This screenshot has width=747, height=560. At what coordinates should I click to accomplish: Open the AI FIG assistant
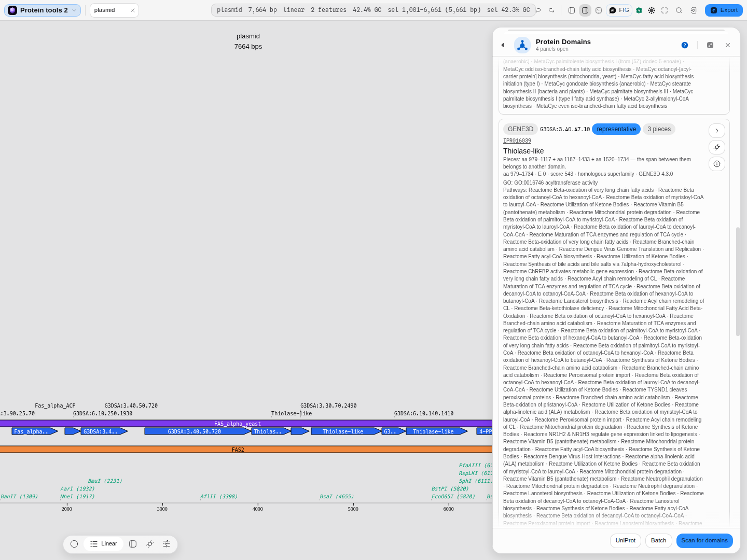[619, 10]
